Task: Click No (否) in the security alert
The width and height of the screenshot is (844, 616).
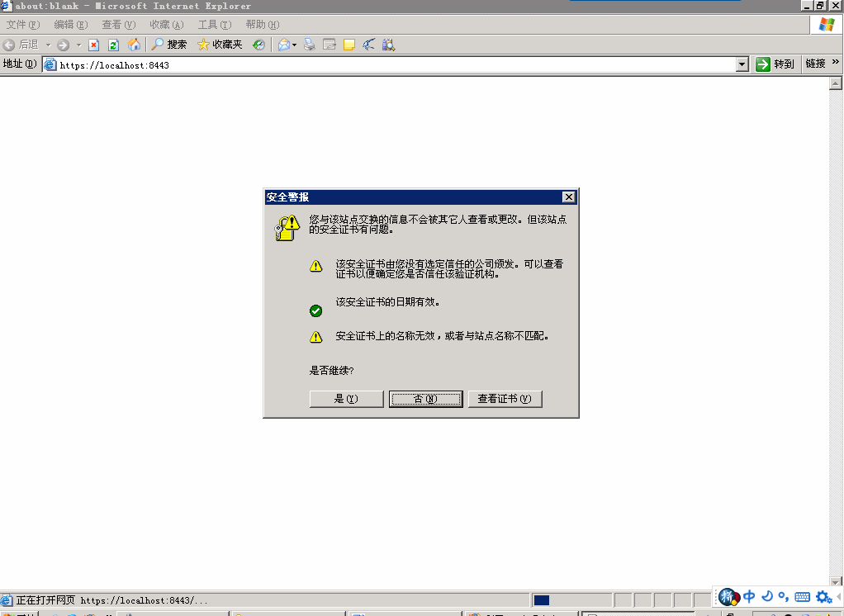Action: click(x=426, y=399)
